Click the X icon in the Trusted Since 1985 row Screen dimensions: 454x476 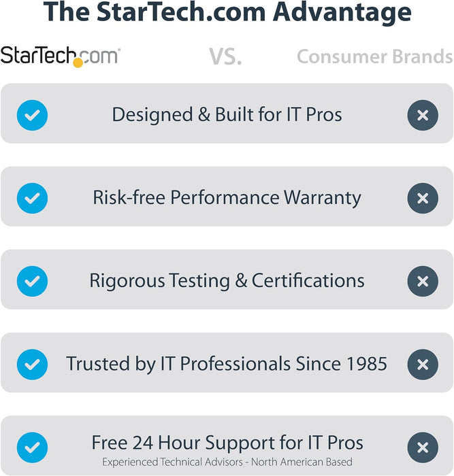422,364
